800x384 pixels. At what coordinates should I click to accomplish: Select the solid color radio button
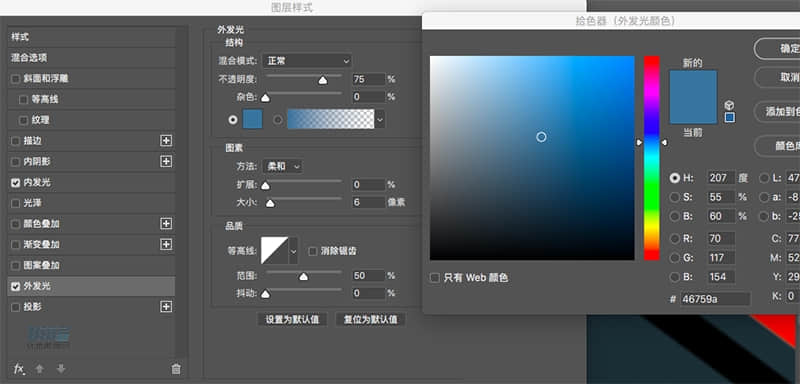[x=233, y=120]
